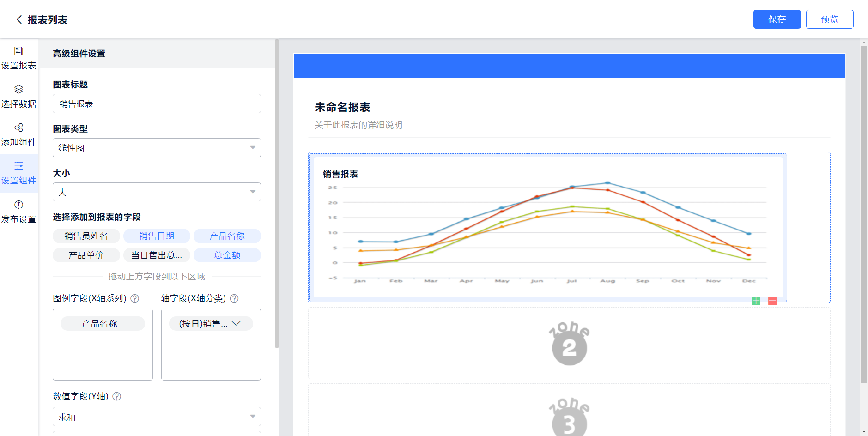Expand the 图表类型 dropdown showing 线性图

(x=157, y=148)
